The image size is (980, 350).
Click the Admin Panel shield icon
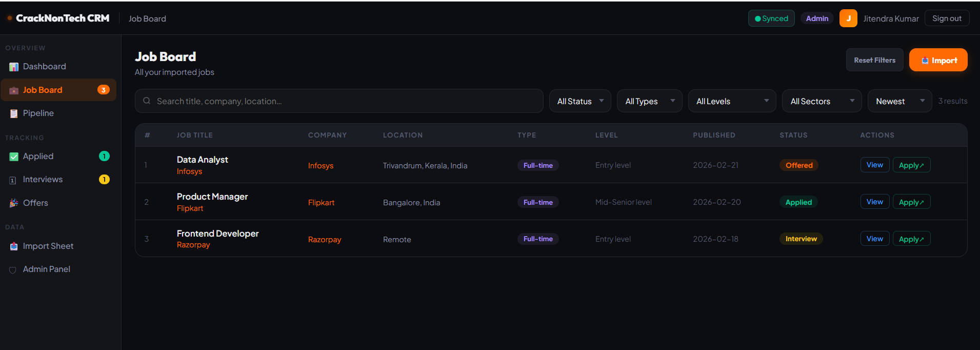[x=13, y=270]
